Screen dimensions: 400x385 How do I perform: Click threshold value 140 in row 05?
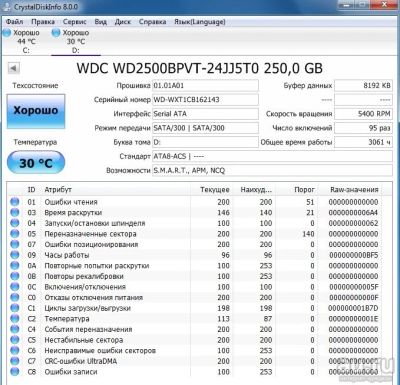coord(308,234)
